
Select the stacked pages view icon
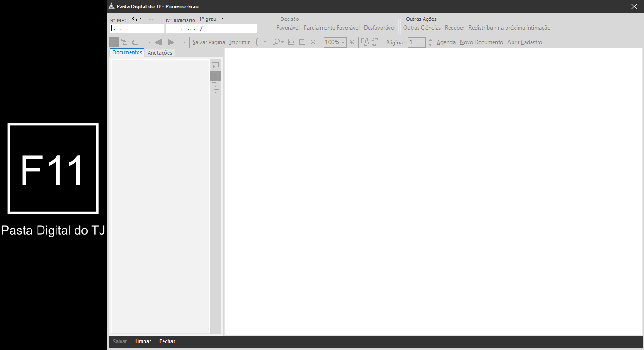tap(135, 42)
